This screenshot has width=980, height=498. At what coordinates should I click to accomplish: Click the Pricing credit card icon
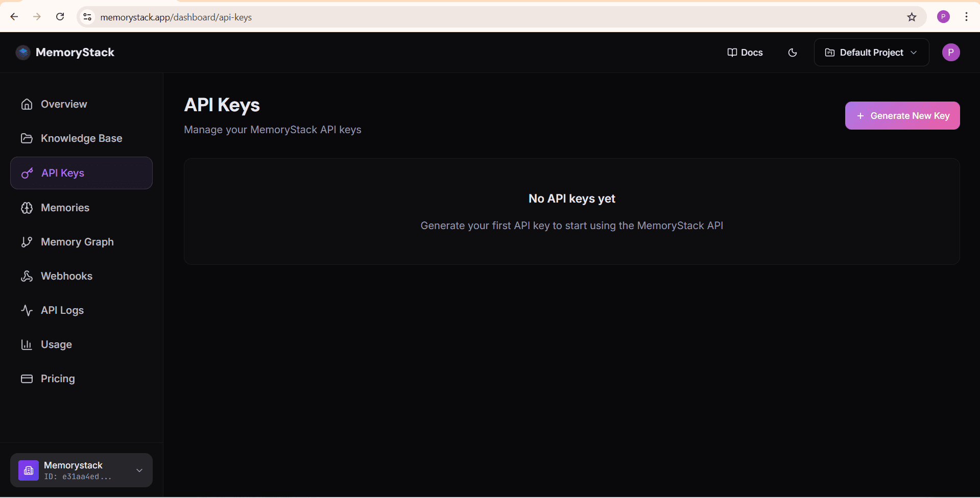coord(27,379)
